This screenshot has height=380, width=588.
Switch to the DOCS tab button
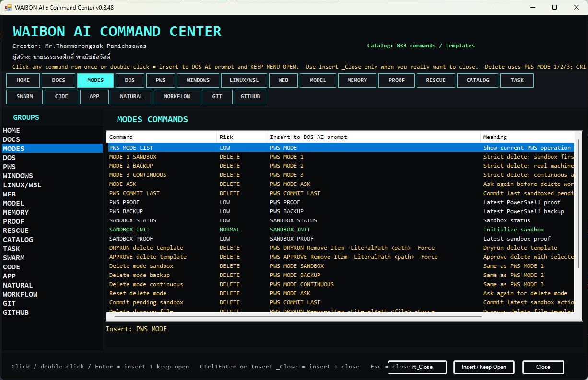pos(59,81)
